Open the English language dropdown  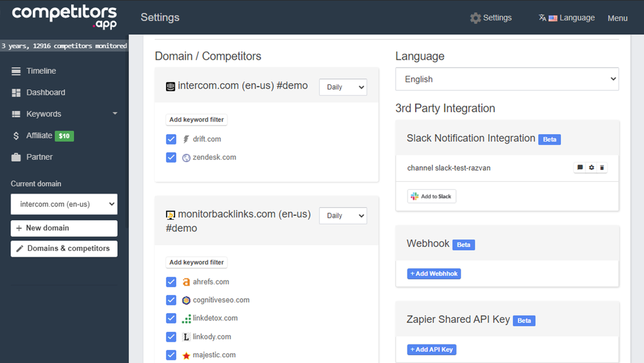tap(507, 79)
